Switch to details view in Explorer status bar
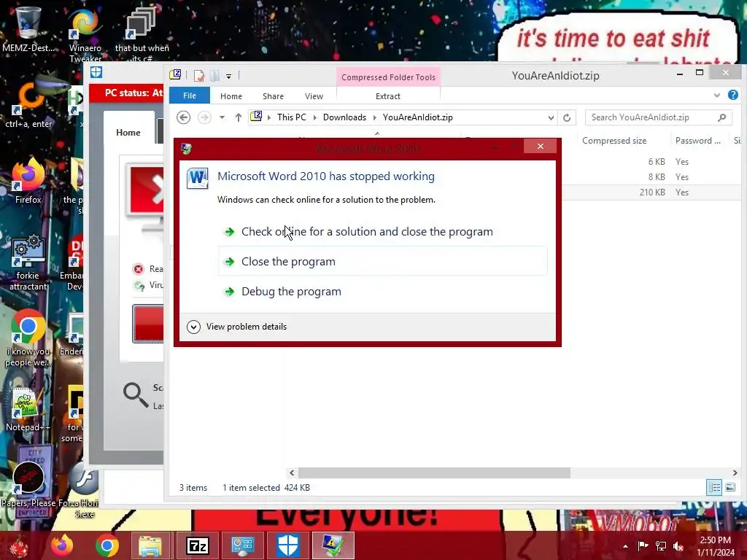747x560 pixels. coord(714,487)
